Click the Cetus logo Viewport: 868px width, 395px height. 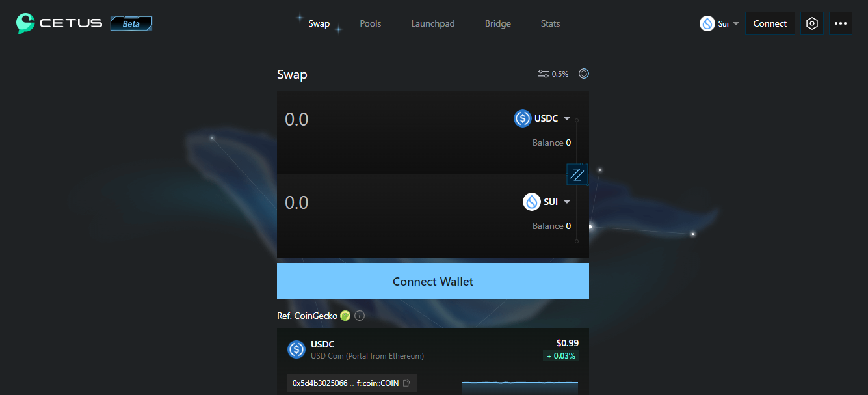(x=60, y=23)
